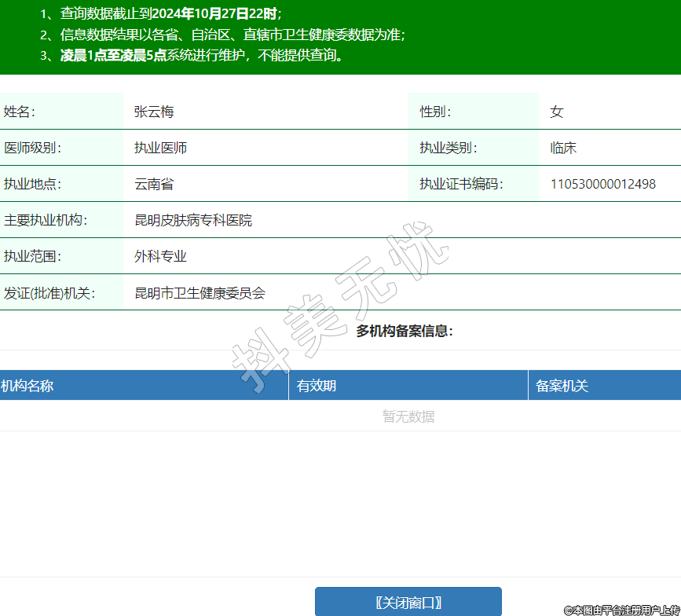The width and height of the screenshot is (681, 616).
Task: Click the 外科专业 practice scope value
Action: [160, 256]
